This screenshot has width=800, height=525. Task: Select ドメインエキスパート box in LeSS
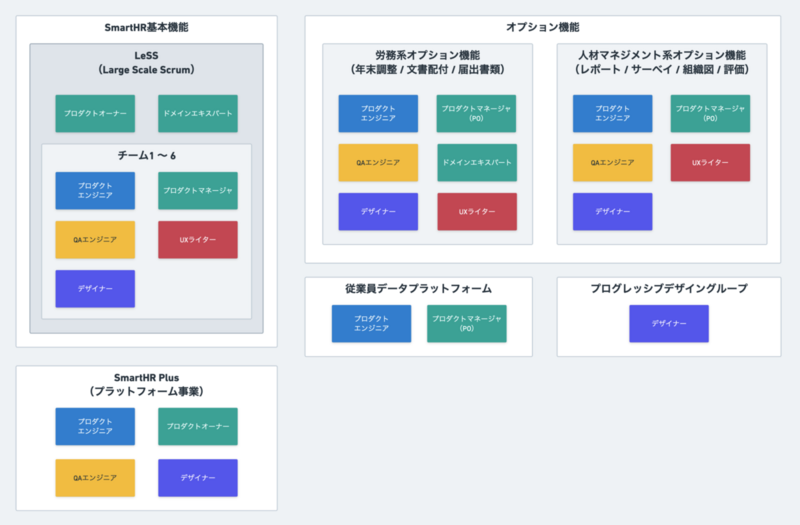198,113
